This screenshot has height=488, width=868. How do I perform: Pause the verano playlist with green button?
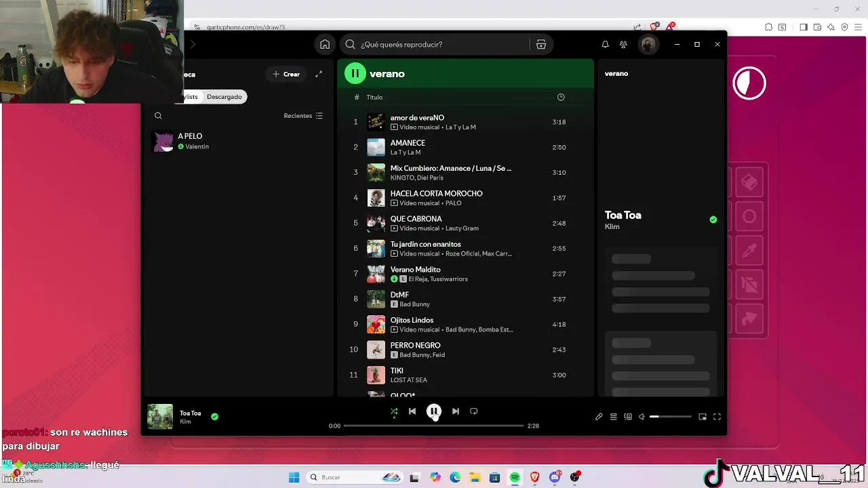tap(355, 74)
